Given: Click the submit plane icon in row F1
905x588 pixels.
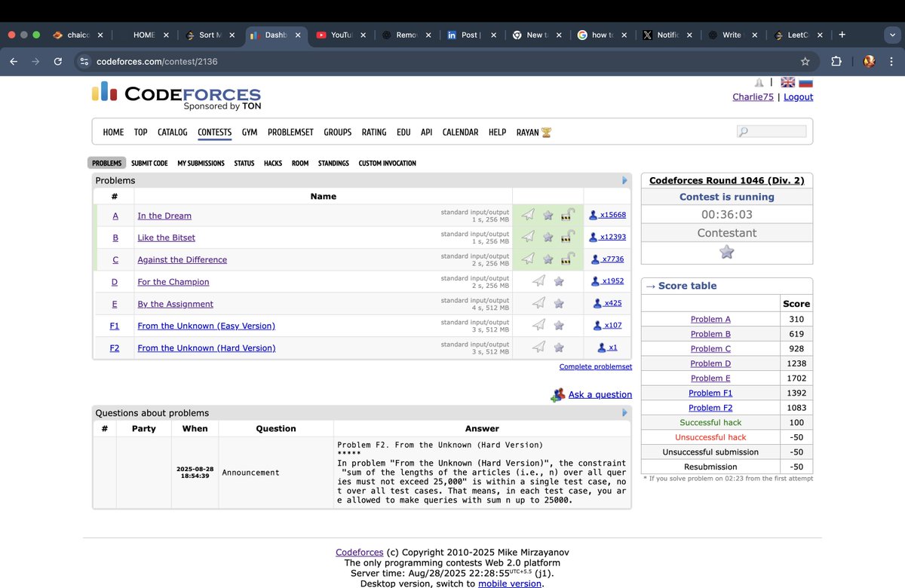Looking at the screenshot, I should point(538,326).
